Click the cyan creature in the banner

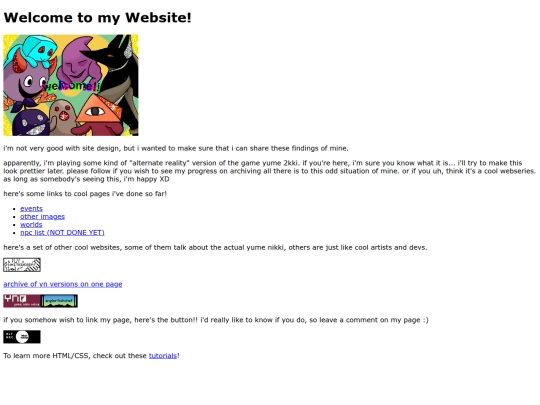pyautogui.click(x=31, y=51)
